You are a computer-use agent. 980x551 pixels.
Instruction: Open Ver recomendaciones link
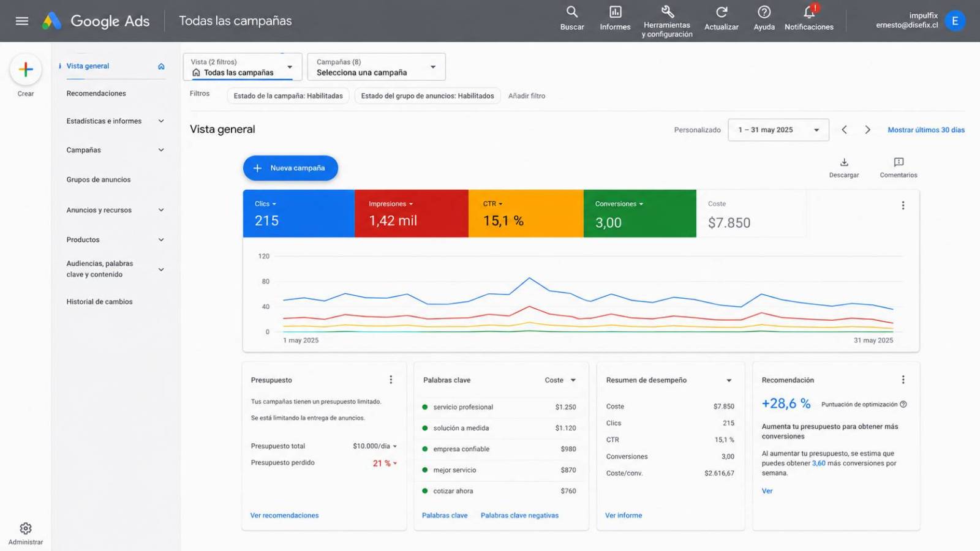(284, 515)
